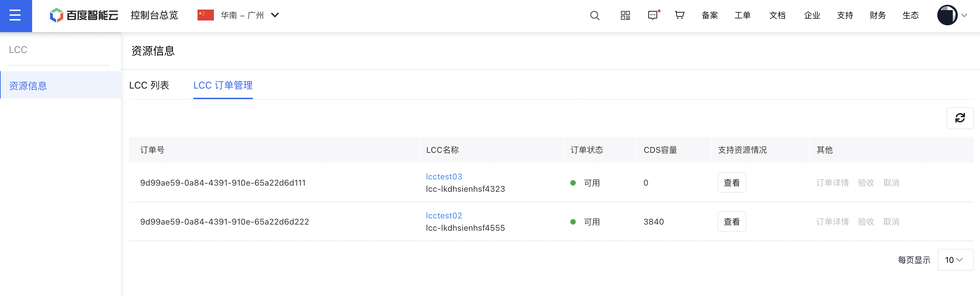Open the lcctest02 link
This screenshot has width=980, height=296.
444,215
